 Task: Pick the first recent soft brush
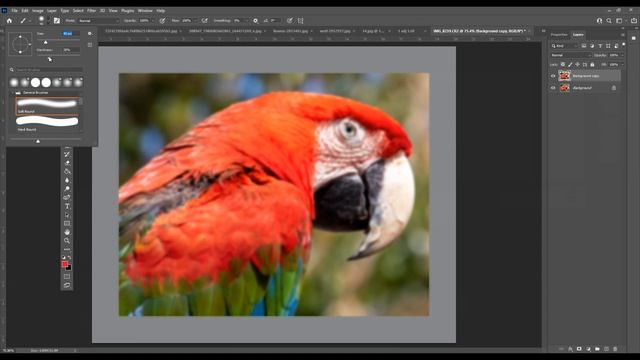pyautogui.click(x=14, y=82)
